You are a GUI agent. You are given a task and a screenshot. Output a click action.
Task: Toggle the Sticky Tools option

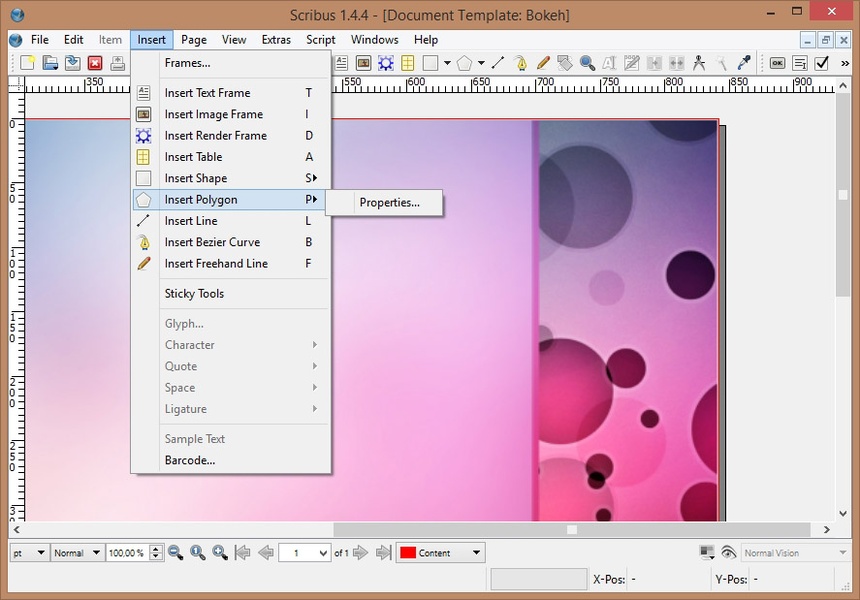[194, 294]
